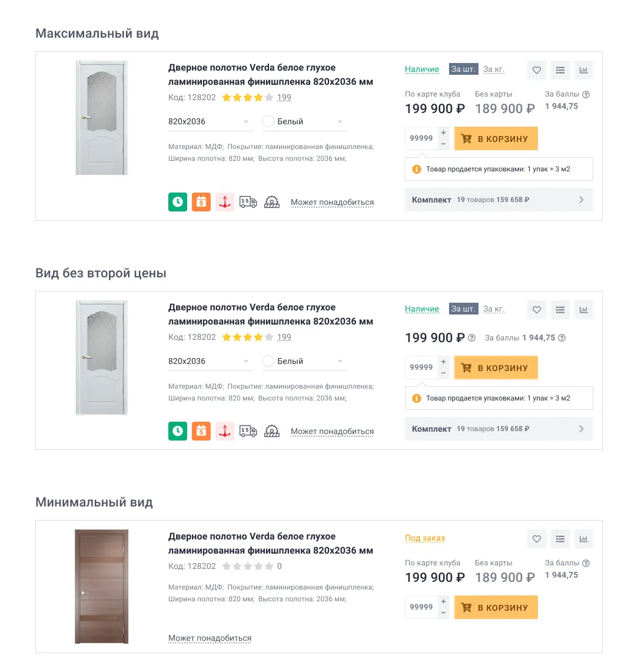Click the orange calendar icon in Вид без второй цены card
The image size is (638, 672).
pos(201,431)
